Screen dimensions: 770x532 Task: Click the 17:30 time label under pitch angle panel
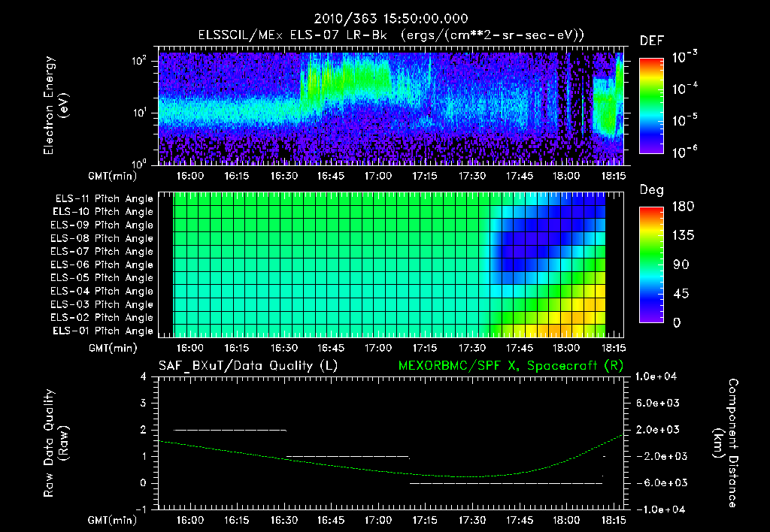472,348
